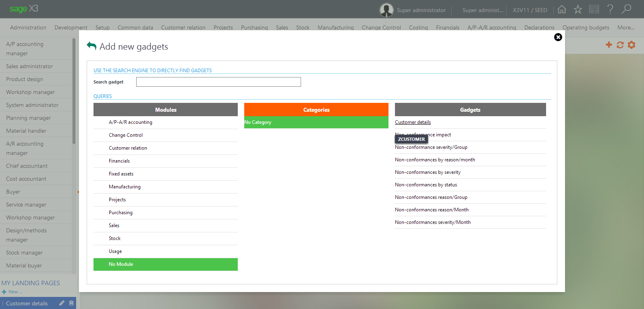Click the plus icon beside New
Image resolution: width=644 pixels, height=309 pixels.
[4, 292]
